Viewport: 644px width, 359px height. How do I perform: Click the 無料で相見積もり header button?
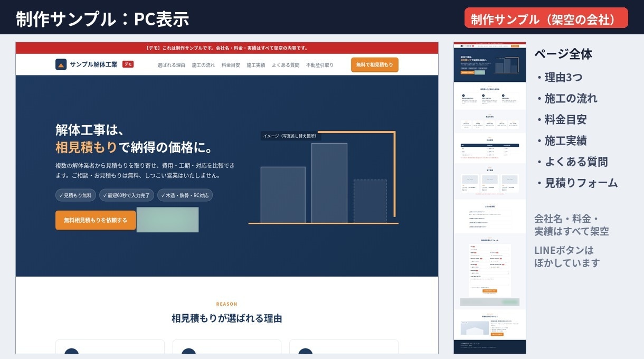375,64
